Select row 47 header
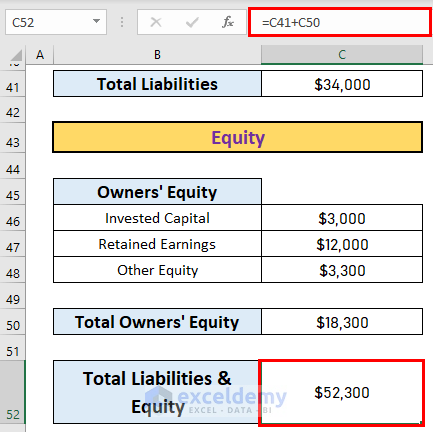 point(13,244)
